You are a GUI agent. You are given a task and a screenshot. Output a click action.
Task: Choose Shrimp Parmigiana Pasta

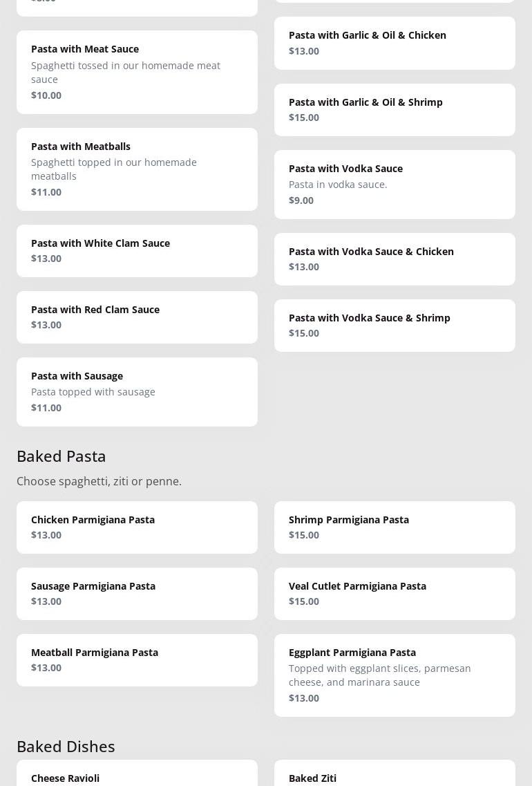pos(395,527)
